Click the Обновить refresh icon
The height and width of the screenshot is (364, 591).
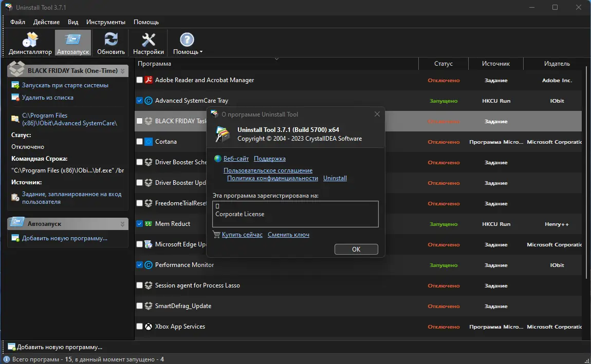(x=110, y=39)
